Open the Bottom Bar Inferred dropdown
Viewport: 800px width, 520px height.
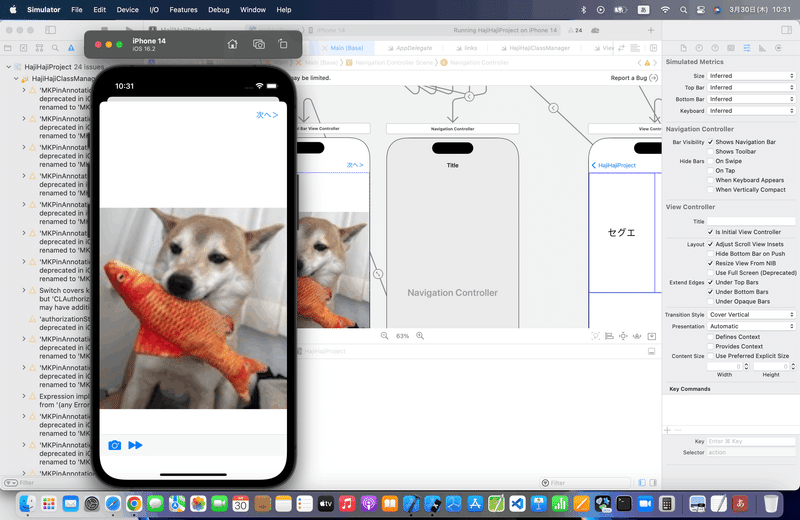point(751,99)
